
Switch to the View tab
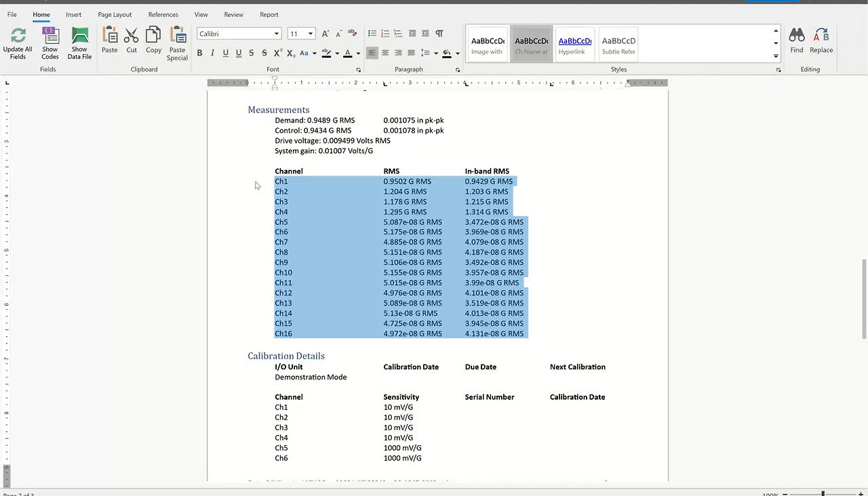click(201, 14)
